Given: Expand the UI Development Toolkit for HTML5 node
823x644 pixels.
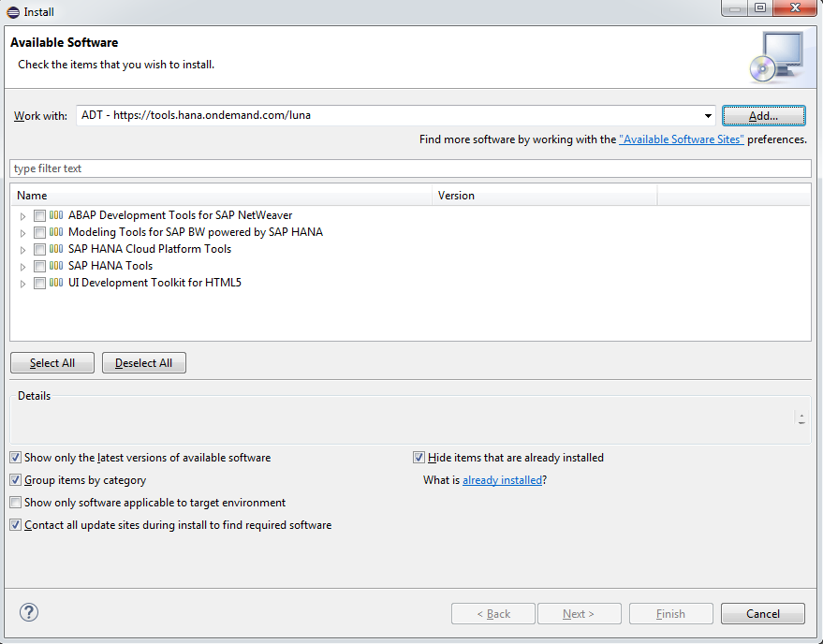Looking at the screenshot, I should (x=22, y=284).
